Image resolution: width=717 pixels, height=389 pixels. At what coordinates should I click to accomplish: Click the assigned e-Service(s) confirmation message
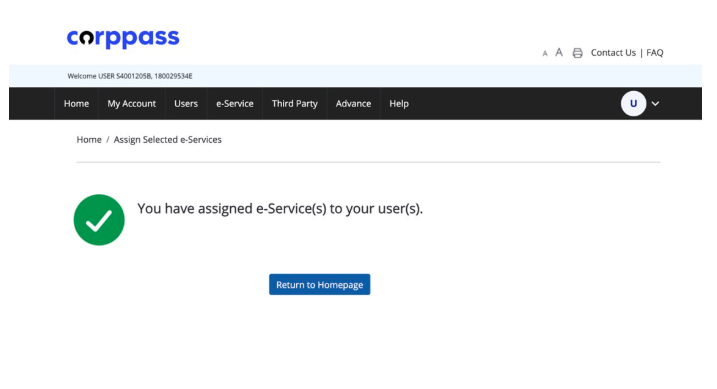click(x=280, y=208)
